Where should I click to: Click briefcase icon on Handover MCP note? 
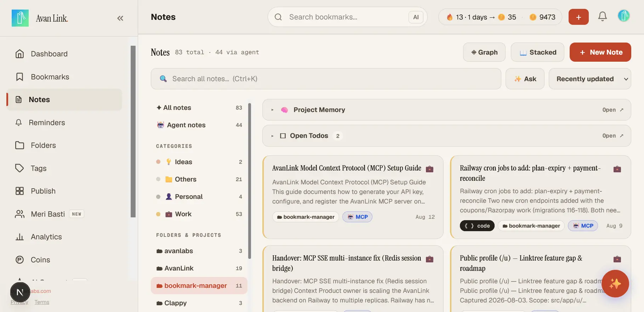(x=429, y=259)
